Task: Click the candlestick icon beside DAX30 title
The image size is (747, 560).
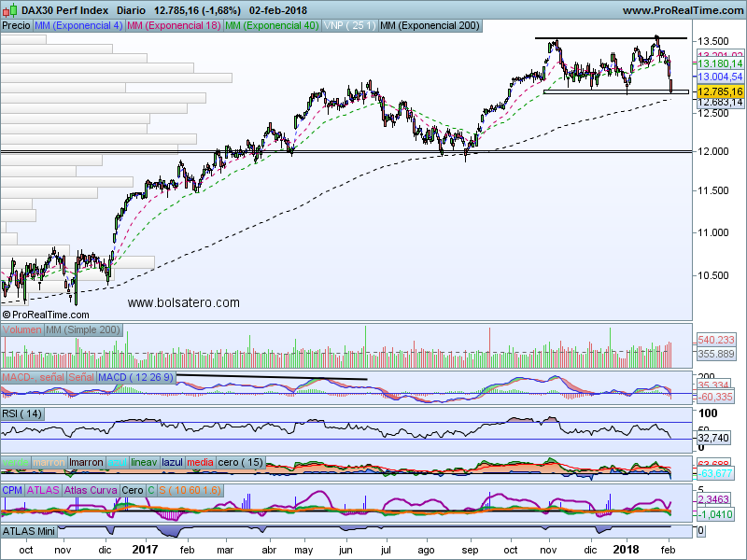Action: coord(10,10)
